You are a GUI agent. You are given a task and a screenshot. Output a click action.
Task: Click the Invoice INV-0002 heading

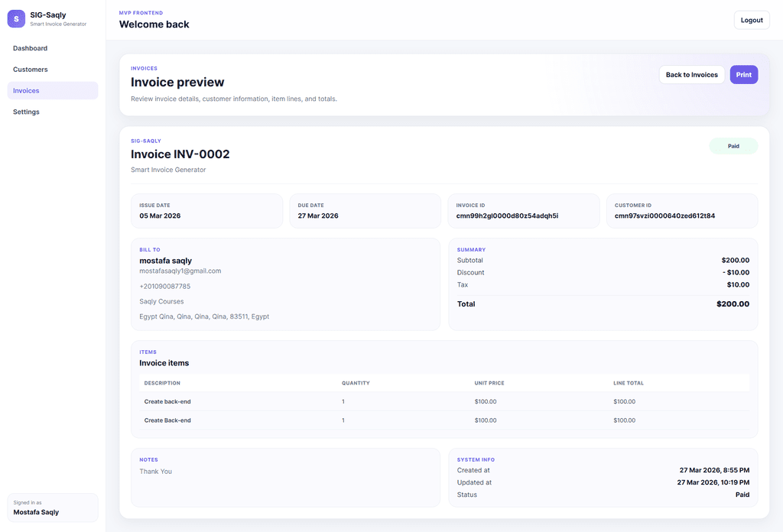180,154
